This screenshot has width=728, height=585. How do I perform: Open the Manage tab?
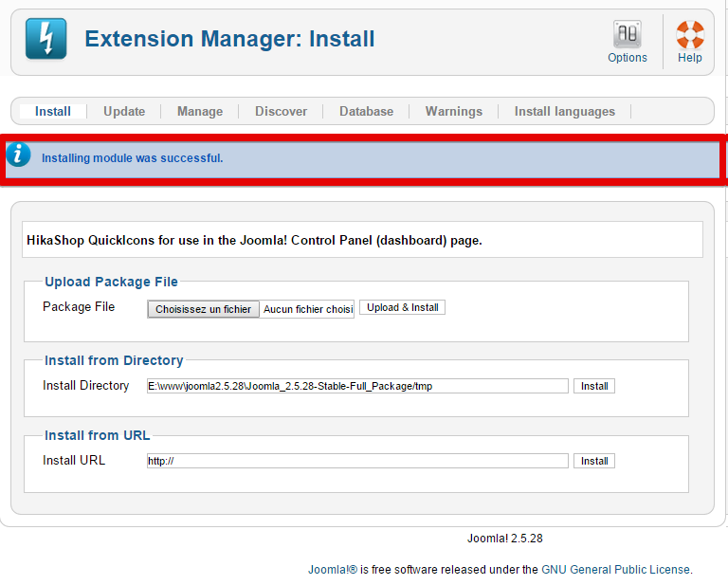(x=200, y=112)
